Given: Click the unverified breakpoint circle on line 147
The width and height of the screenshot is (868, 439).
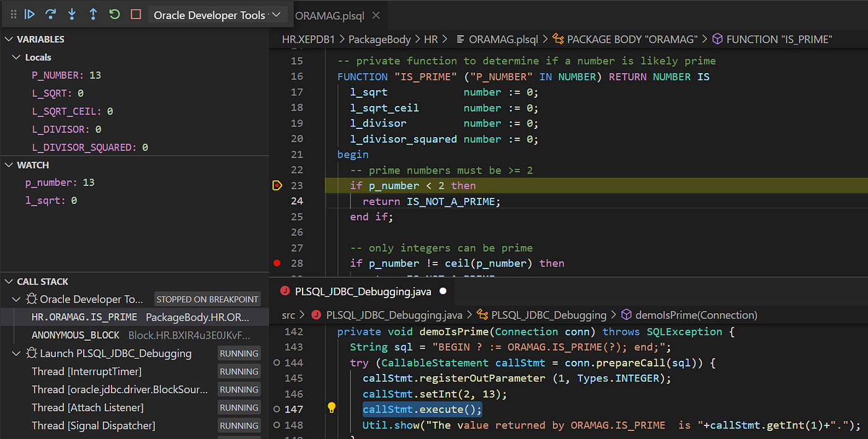Looking at the screenshot, I should 277,408.
